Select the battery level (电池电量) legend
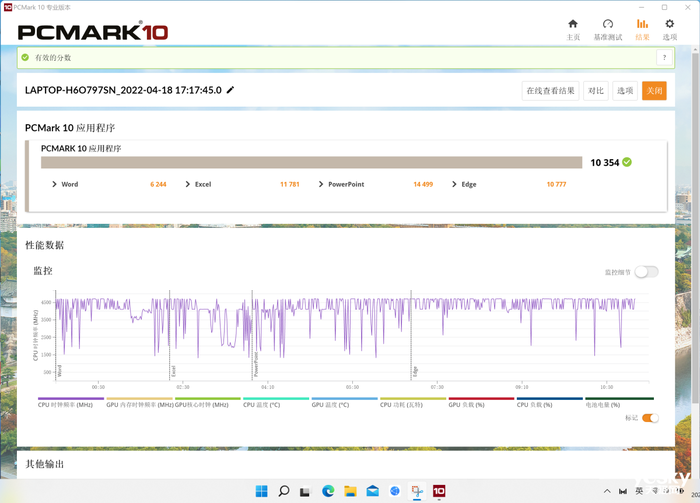 [x=619, y=402]
